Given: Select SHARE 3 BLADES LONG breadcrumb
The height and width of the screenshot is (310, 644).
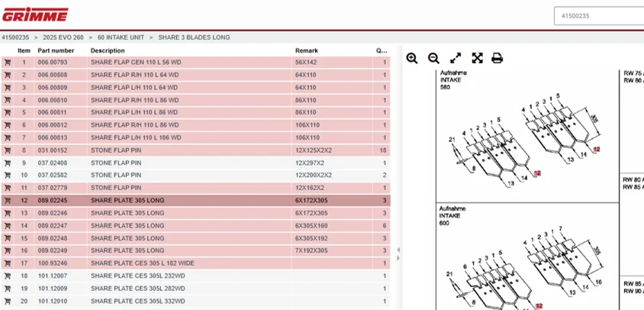Looking at the screenshot, I should click(195, 37).
